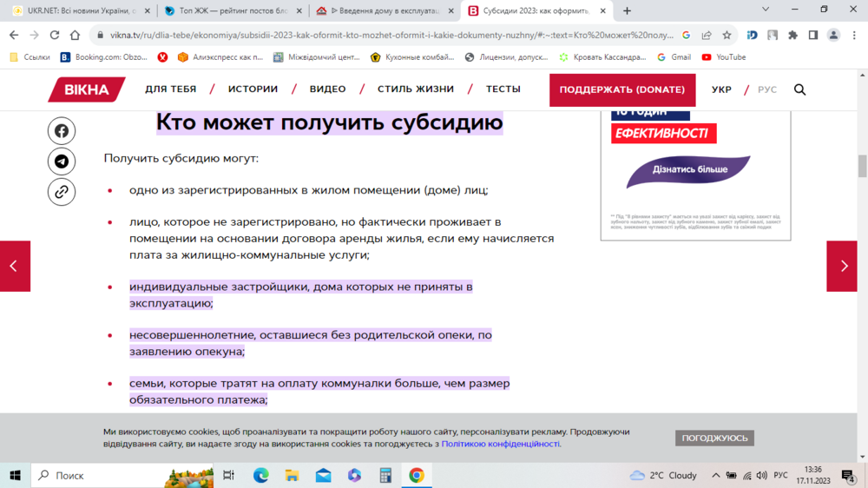Open File Explorer from taskbar
868x488 pixels.
(292, 475)
